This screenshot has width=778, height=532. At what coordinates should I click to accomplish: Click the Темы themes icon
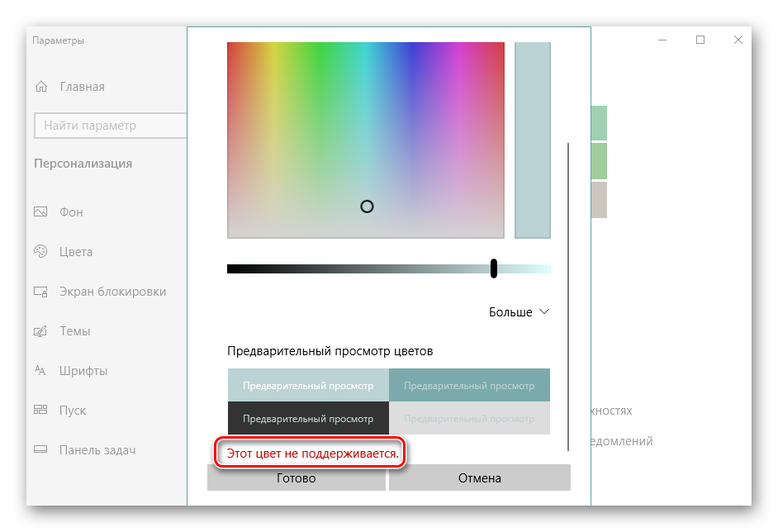40,331
